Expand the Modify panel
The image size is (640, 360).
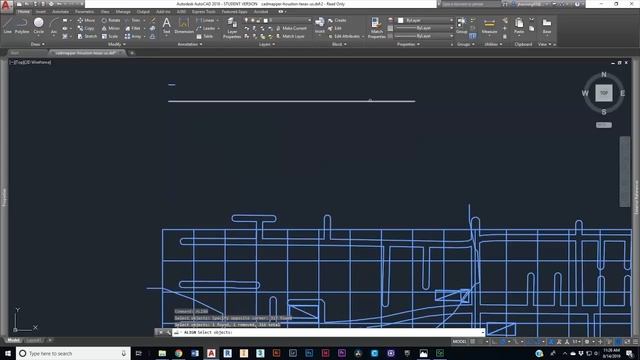[x=116, y=44]
